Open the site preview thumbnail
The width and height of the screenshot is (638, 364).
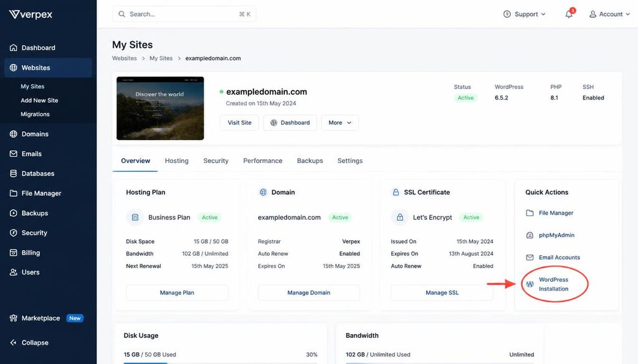click(x=160, y=108)
